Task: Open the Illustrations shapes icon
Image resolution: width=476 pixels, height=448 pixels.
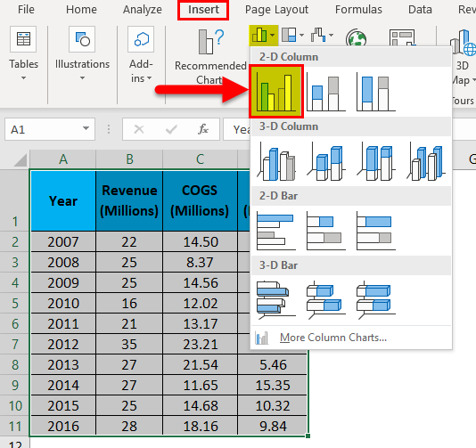Action: point(82,39)
